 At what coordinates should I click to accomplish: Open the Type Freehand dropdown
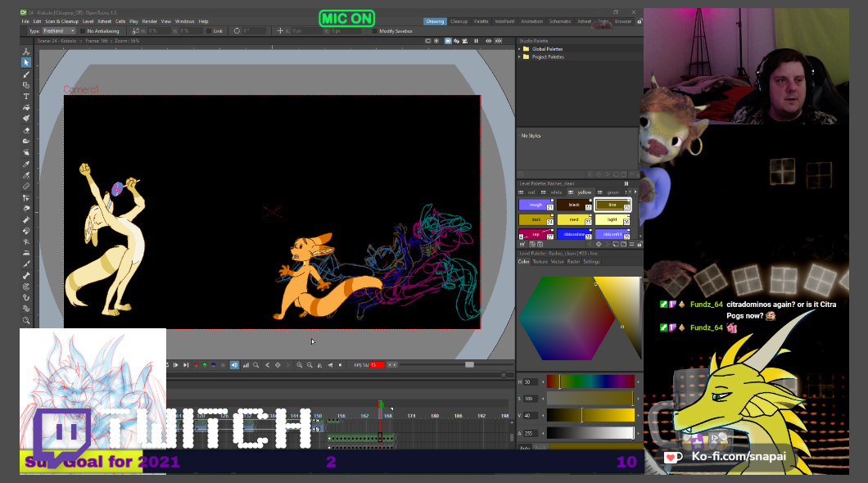click(x=58, y=31)
